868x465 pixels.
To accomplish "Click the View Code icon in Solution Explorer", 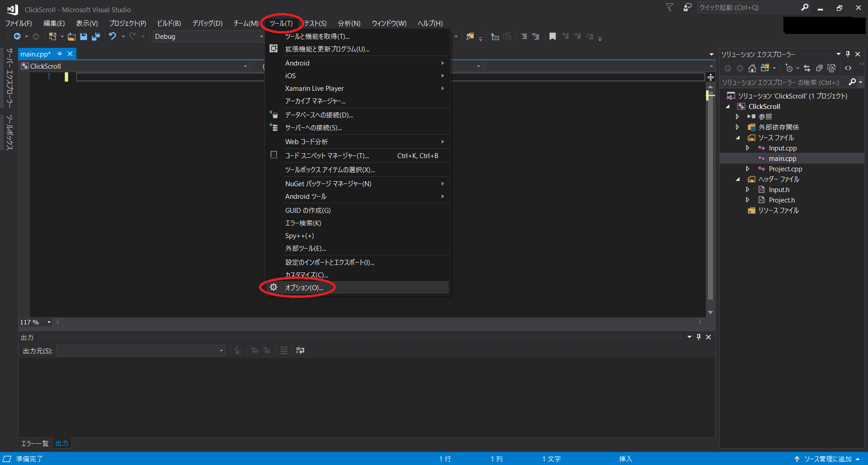I will pyautogui.click(x=849, y=68).
